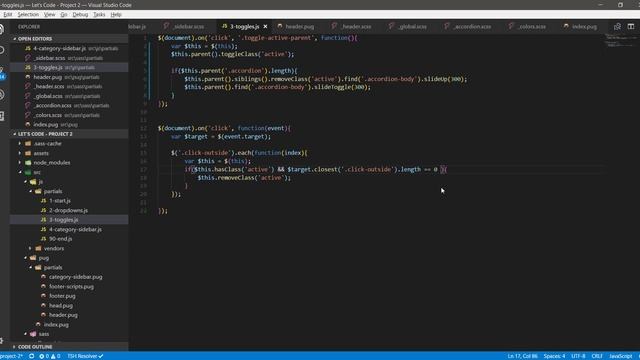Click TSH Resolver in the status bar

pos(85,356)
